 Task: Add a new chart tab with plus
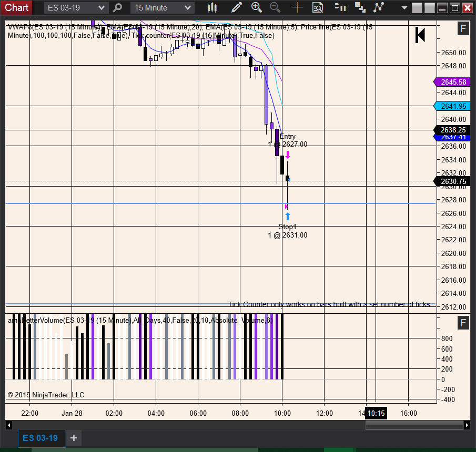pos(74,438)
